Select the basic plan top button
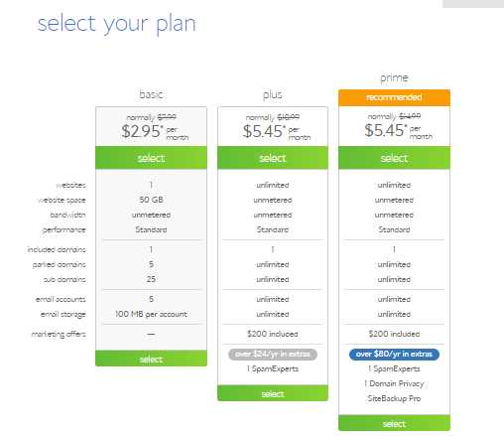 pyautogui.click(x=151, y=158)
